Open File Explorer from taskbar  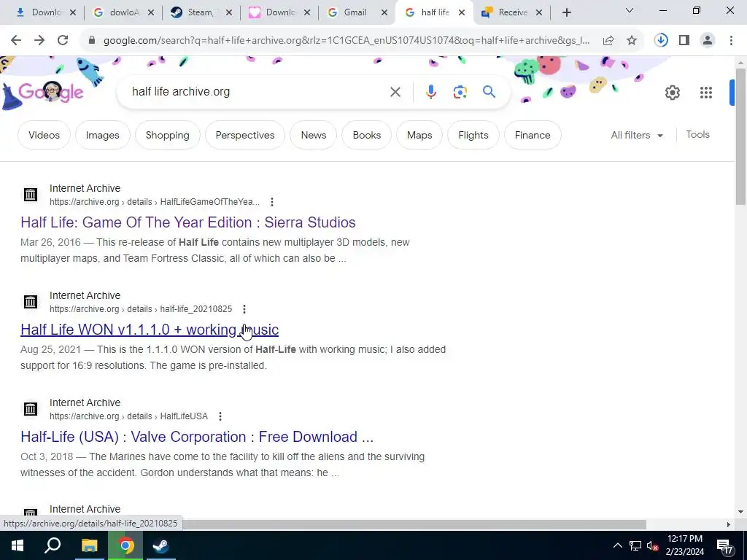(89, 545)
